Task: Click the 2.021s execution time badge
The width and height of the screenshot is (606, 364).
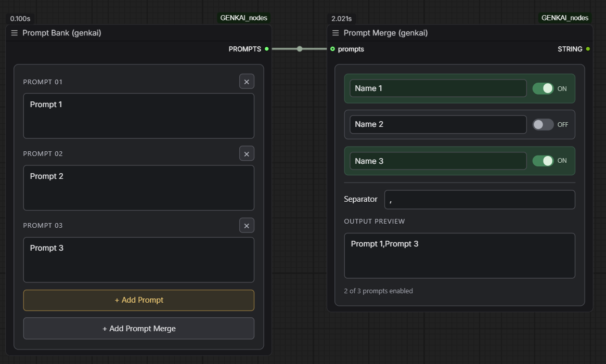Action: (341, 19)
